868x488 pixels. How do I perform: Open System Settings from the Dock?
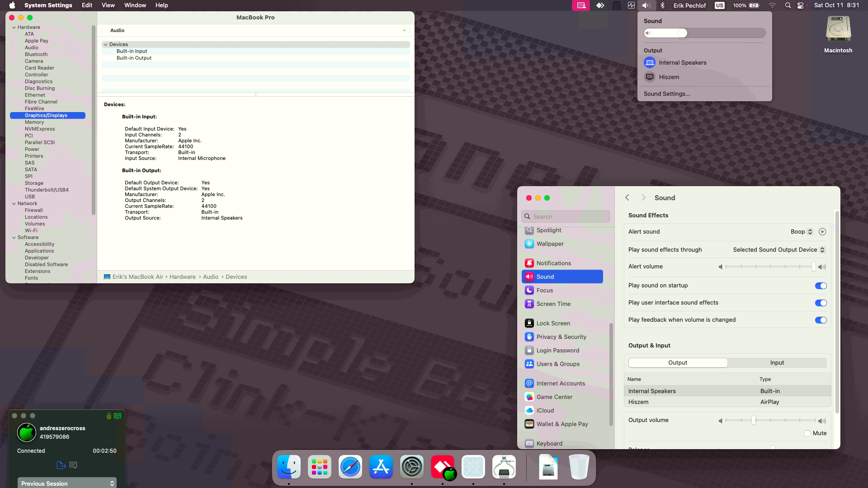click(x=412, y=467)
